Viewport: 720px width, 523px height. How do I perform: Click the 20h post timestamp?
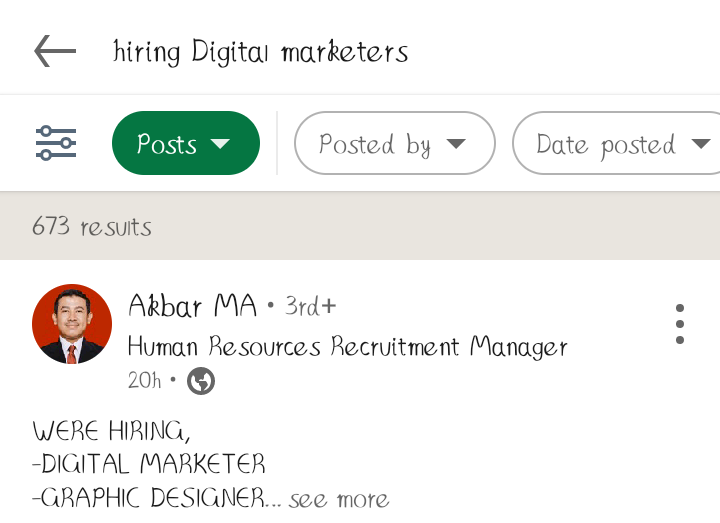click(x=145, y=381)
